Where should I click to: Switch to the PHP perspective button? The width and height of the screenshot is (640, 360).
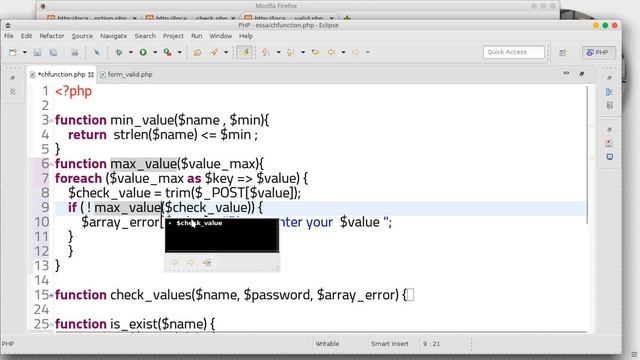point(598,52)
